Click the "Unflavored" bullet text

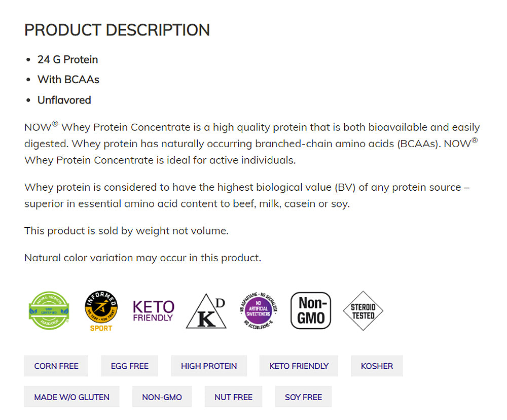(x=64, y=100)
